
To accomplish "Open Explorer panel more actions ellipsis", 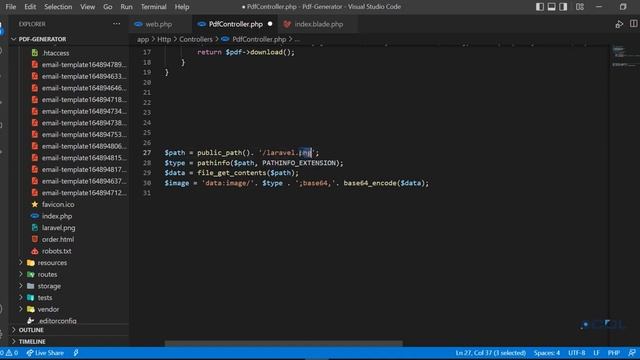I will [x=116, y=24].
